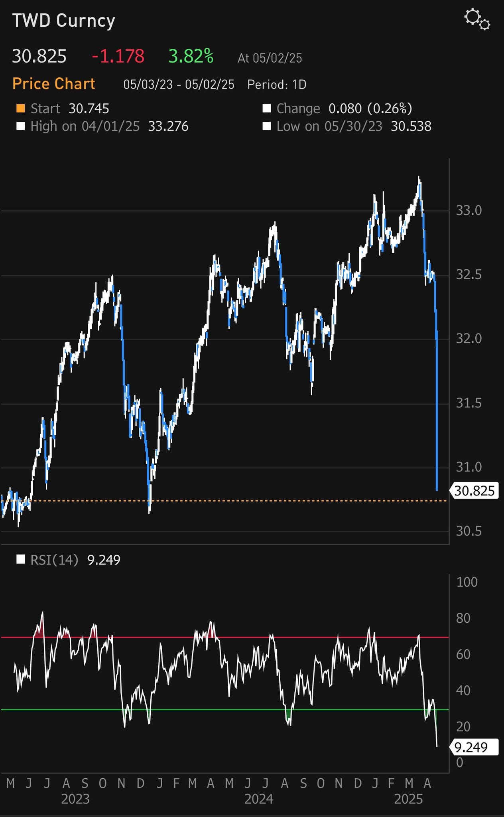Tap the last price 30.825 in header
504x817 pixels.
pos(39,56)
